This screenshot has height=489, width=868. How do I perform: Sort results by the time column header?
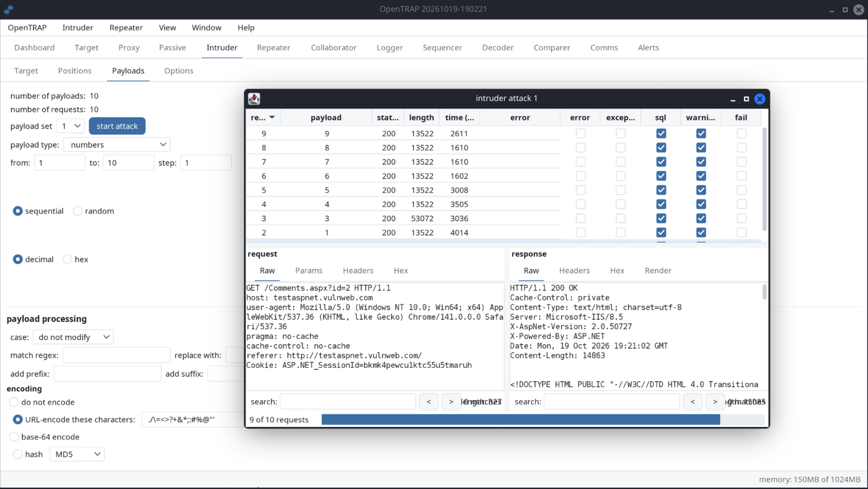pyautogui.click(x=459, y=118)
